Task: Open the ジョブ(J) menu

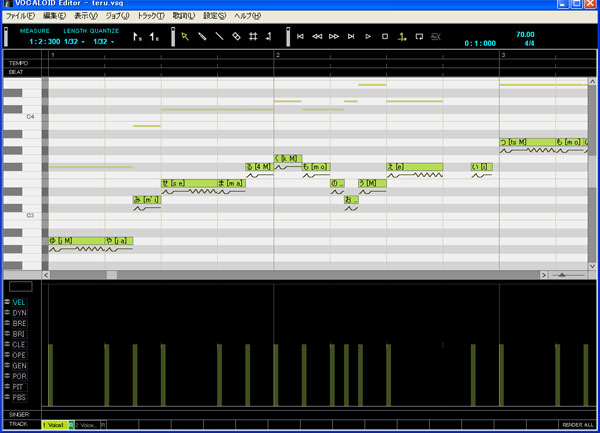Action: pos(117,16)
